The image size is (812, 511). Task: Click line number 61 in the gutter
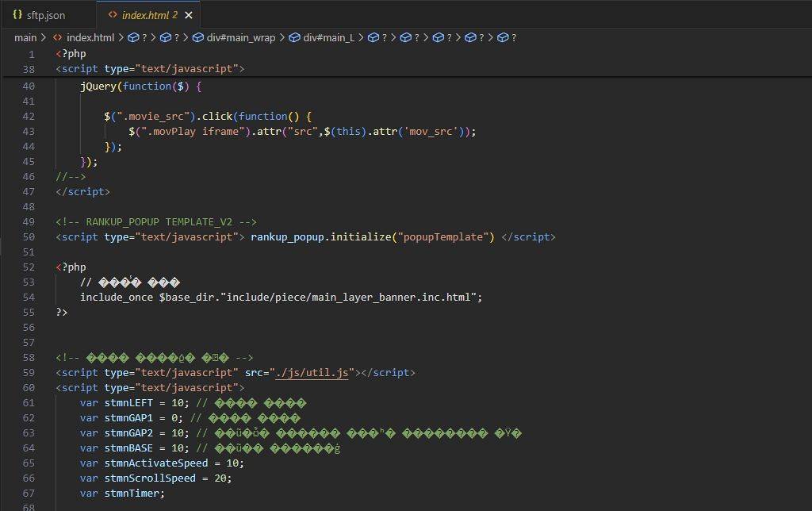pos(29,402)
